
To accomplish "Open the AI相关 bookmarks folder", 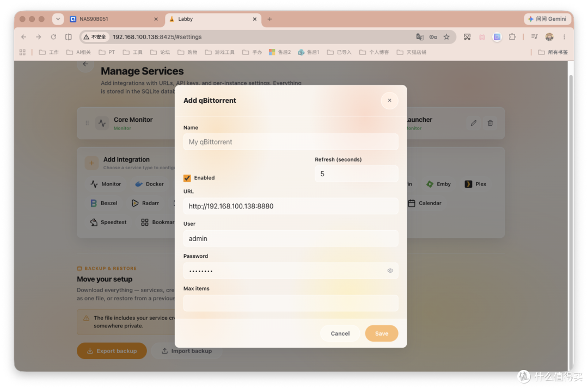I will coord(78,52).
